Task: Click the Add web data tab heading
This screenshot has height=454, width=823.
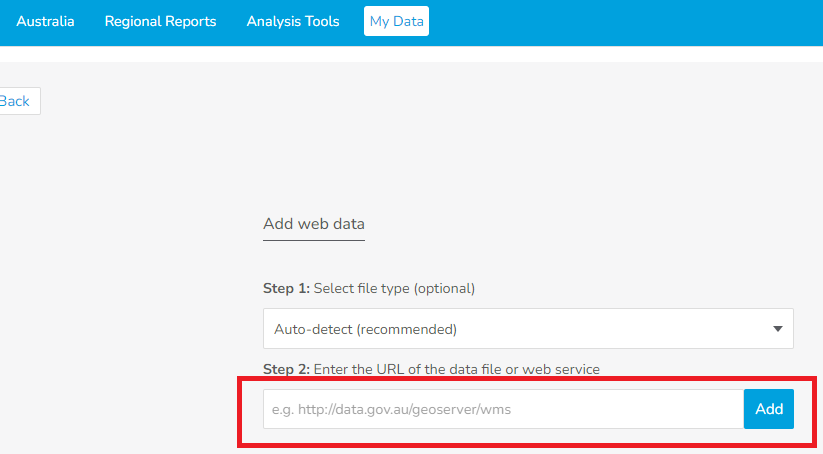Action: click(313, 224)
